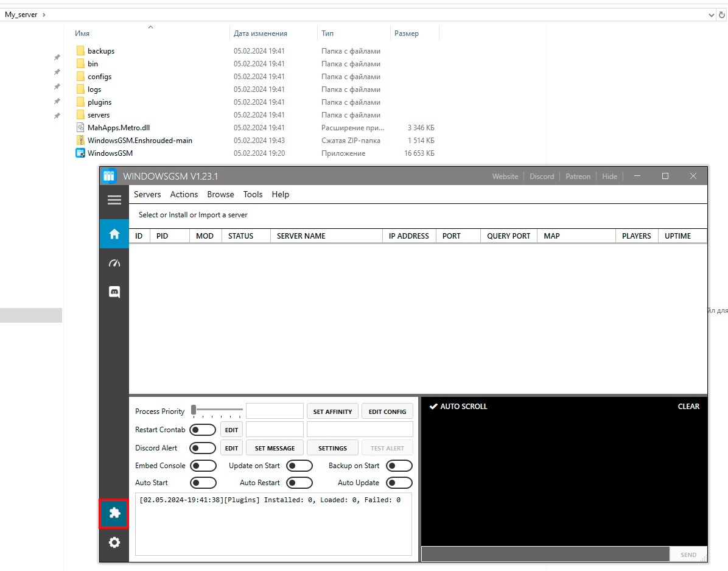Open the Tools menu

pos(253,195)
